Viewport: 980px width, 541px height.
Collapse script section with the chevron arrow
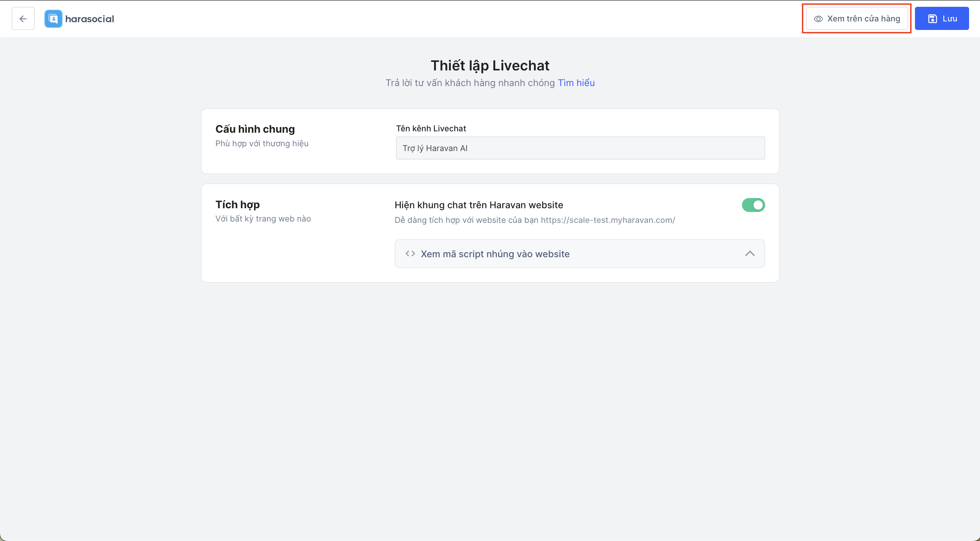(749, 253)
